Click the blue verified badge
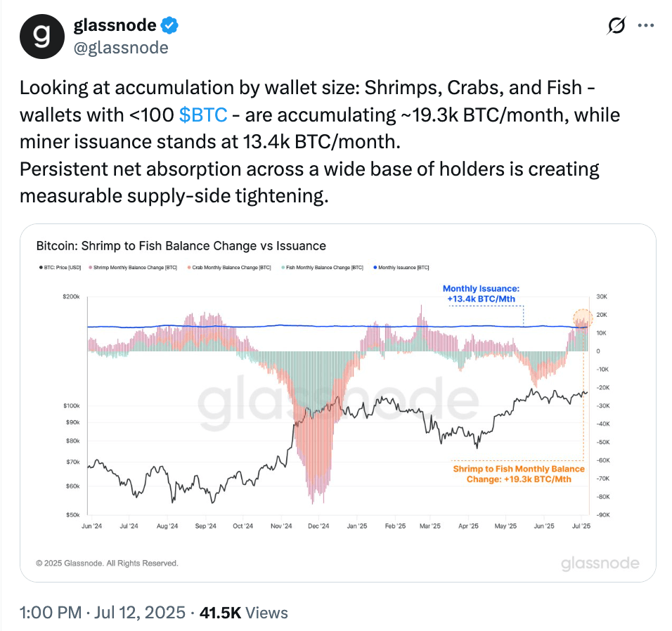The height and width of the screenshot is (631, 672). click(x=169, y=26)
